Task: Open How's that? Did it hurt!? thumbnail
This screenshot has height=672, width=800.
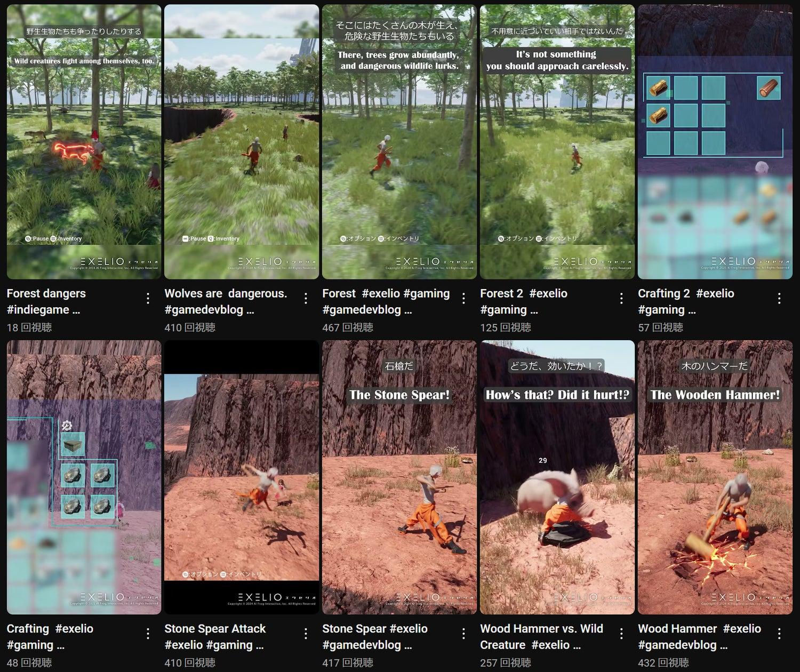Action: 557,477
